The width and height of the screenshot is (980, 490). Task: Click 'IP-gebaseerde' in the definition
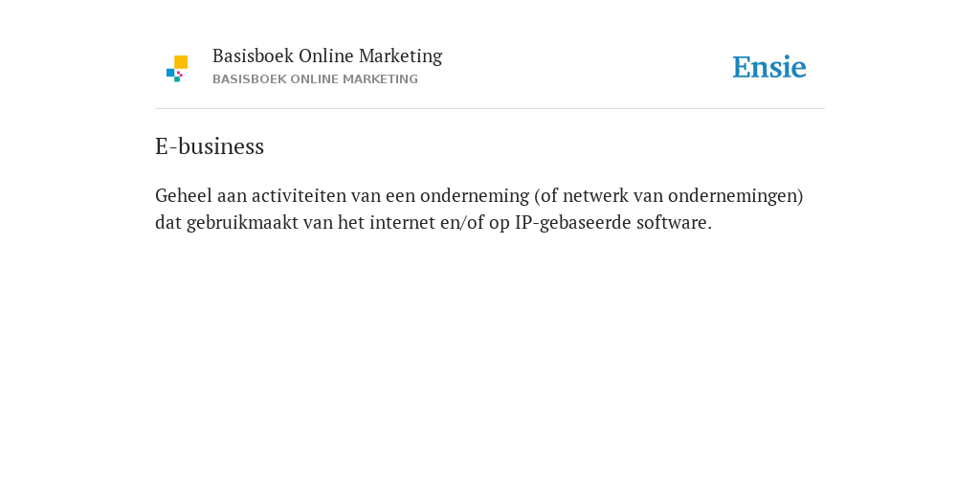[573, 222]
